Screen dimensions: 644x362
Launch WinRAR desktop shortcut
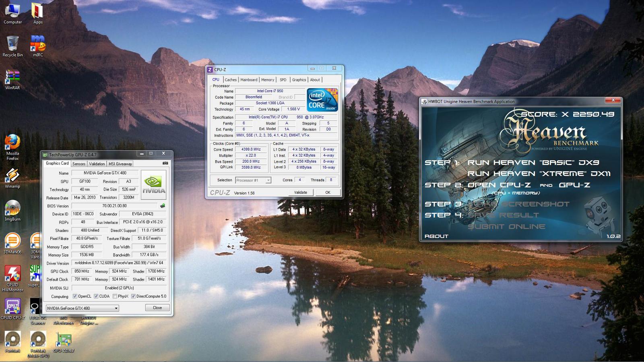click(x=12, y=79)
